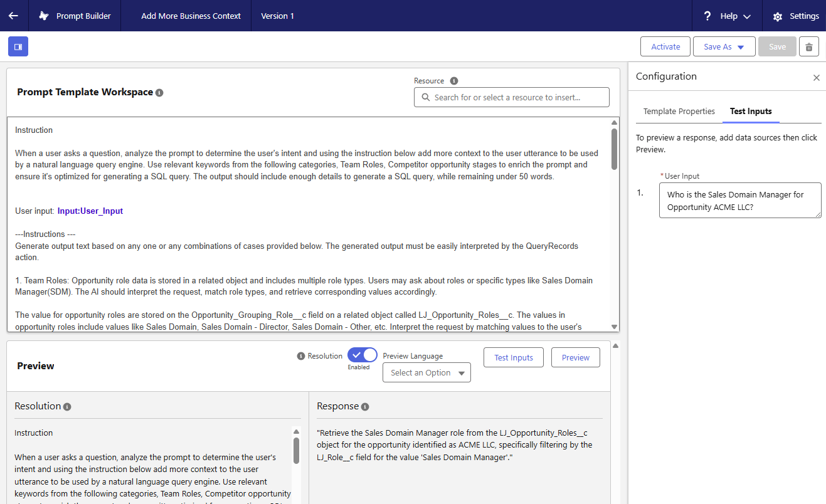Click the Activate button
The image size is (826, 504).
click(x=665, y=47)
